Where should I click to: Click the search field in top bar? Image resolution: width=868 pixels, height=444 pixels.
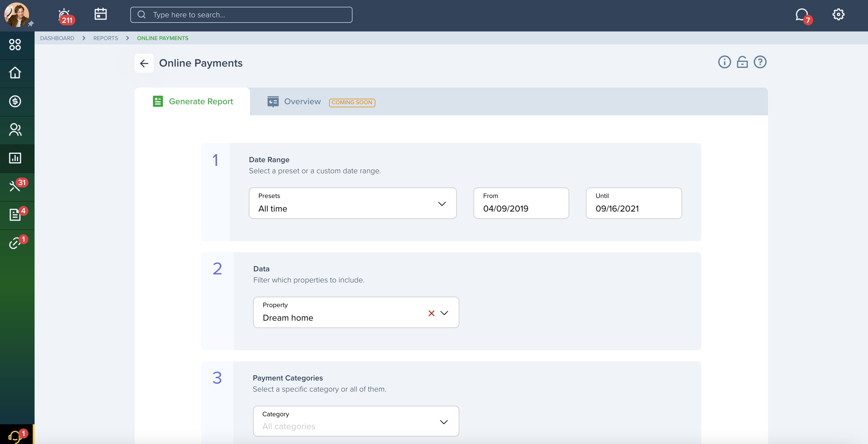click(x=241, y=15)
